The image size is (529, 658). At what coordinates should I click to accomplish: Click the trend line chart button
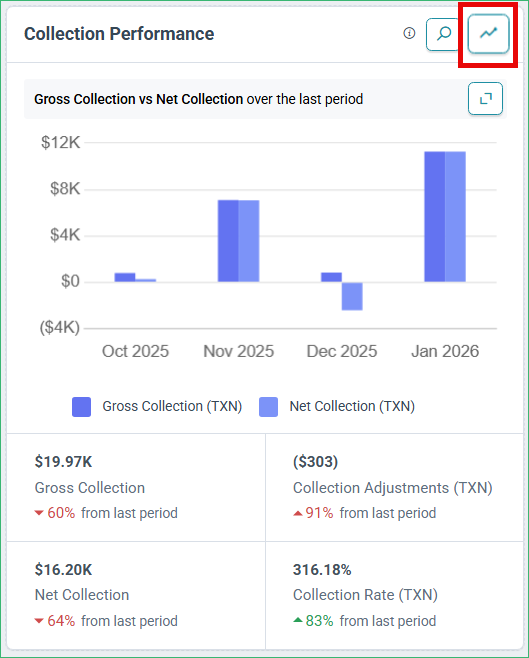[x=488, y=34]
